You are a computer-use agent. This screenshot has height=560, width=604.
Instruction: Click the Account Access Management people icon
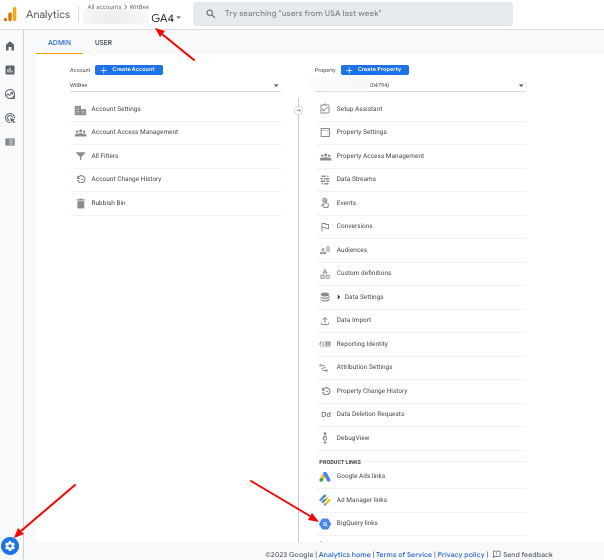(x=80, y=133)
